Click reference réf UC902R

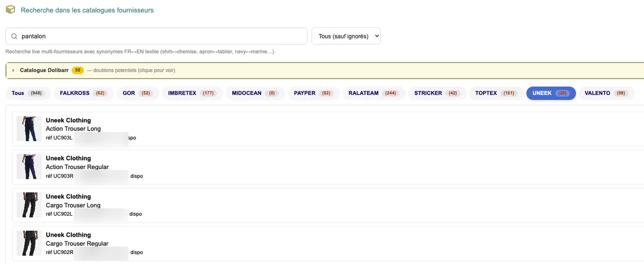click(60, 252)
